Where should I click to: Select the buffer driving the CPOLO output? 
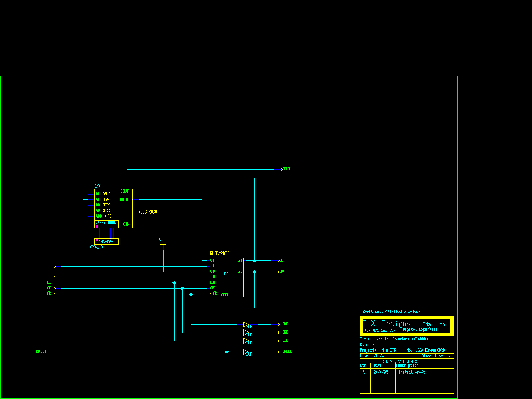tap(247, 353)
